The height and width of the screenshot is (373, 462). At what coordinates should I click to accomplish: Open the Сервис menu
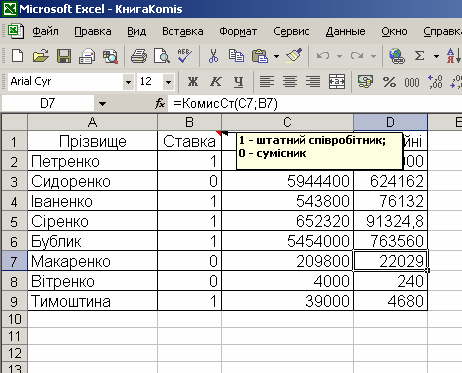click(291, 31)
